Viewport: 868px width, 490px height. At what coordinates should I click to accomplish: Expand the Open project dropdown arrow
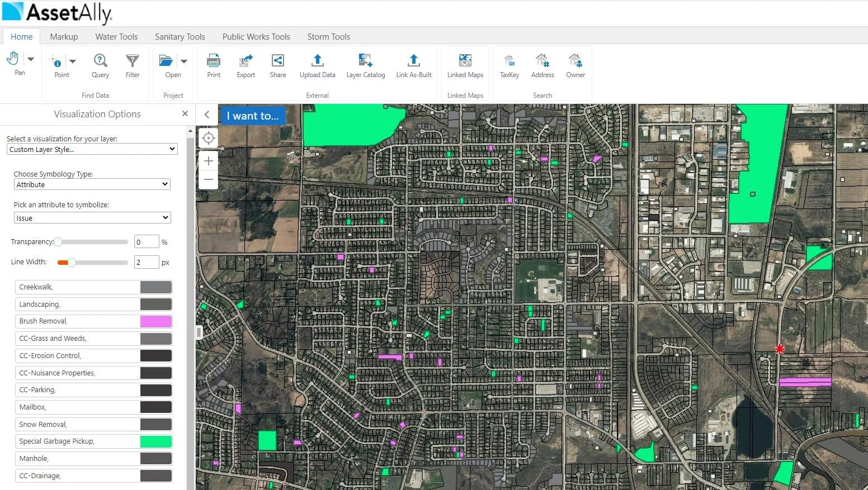click(184, 61)
